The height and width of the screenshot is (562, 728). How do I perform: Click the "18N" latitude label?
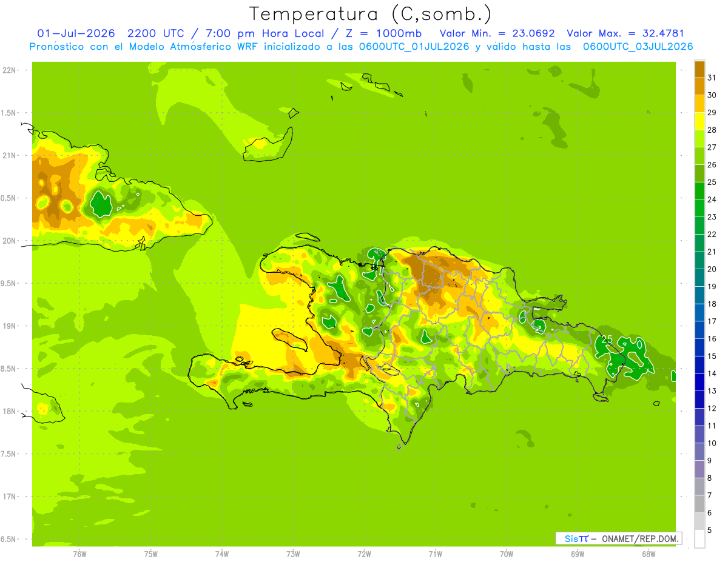click(9, 411)
